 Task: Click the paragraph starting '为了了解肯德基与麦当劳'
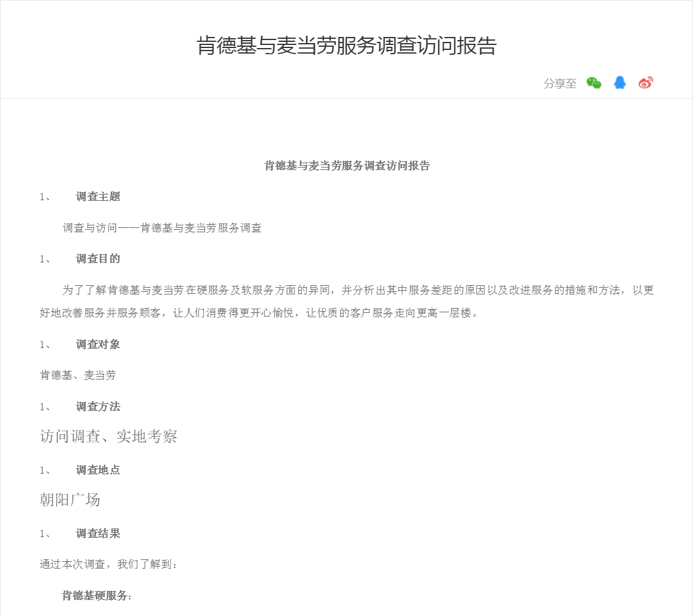click(x=358, y=290)
